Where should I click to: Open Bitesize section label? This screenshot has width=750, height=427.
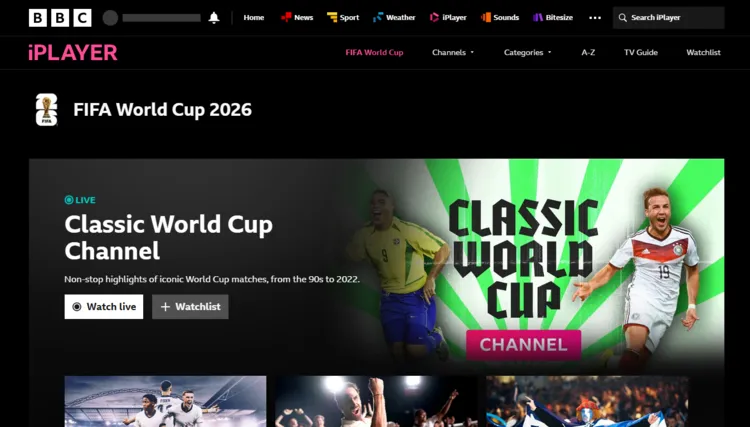tap(559, 18)
